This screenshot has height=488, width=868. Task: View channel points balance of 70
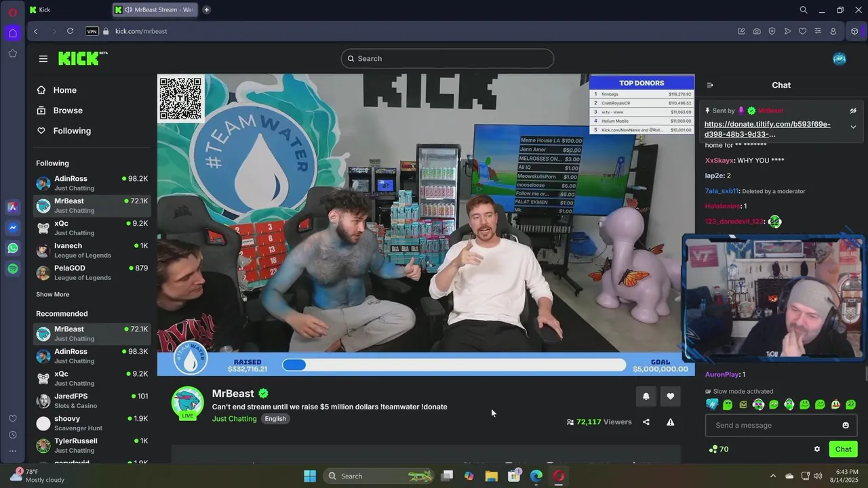click(x=718, y=449)
